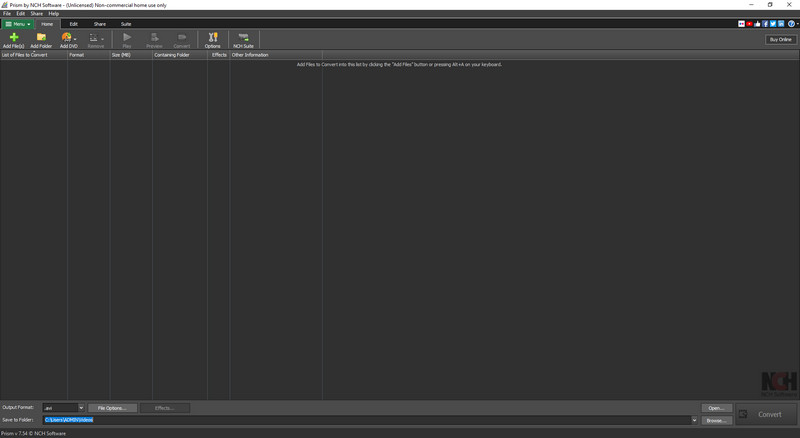Click the Facebook share icon
This screenshot has height=438, width=800.
point(765,23)
